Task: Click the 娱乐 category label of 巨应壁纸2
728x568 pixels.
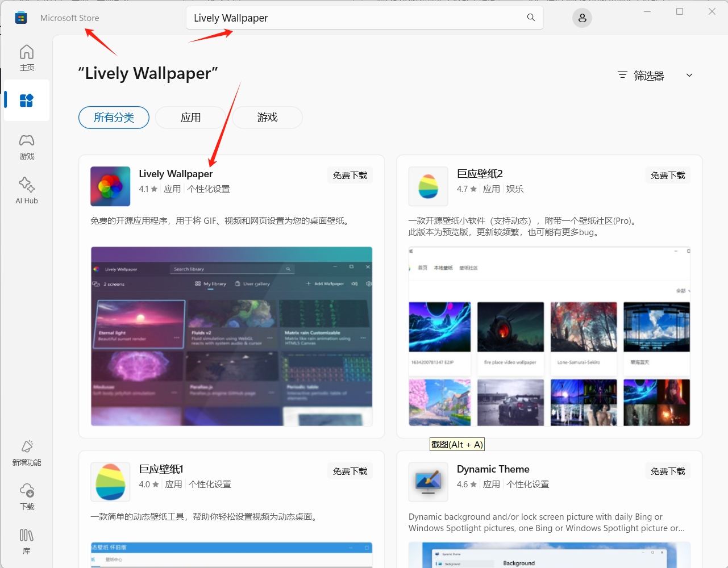Action: pos(515,189)
